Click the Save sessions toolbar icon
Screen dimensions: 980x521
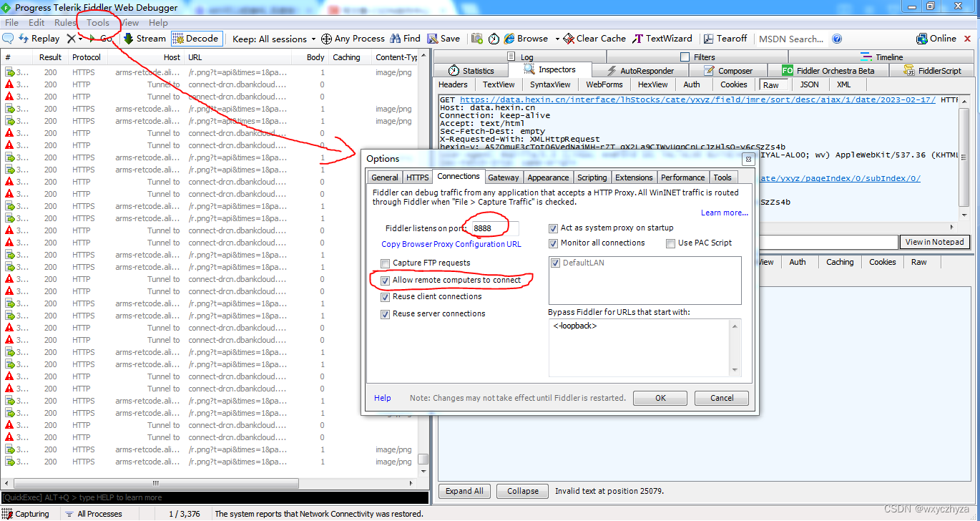433,39
